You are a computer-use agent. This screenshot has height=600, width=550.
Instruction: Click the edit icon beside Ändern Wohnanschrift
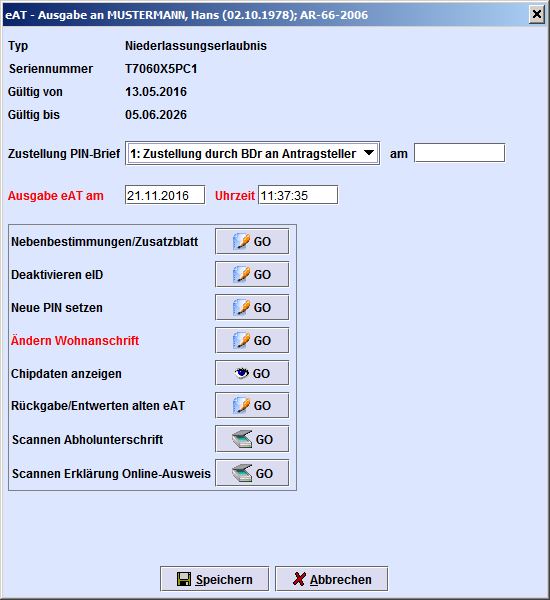[x=242, y=340]
